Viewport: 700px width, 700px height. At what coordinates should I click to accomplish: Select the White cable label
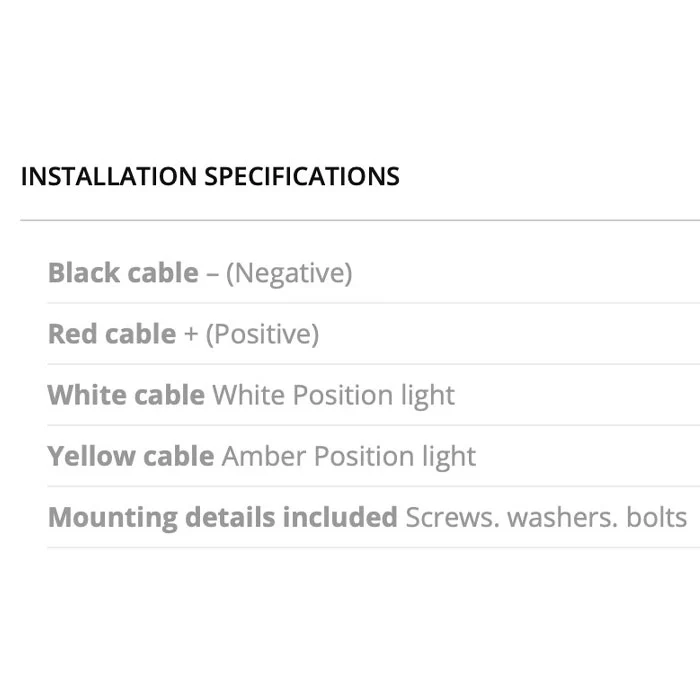coord(126,395)
